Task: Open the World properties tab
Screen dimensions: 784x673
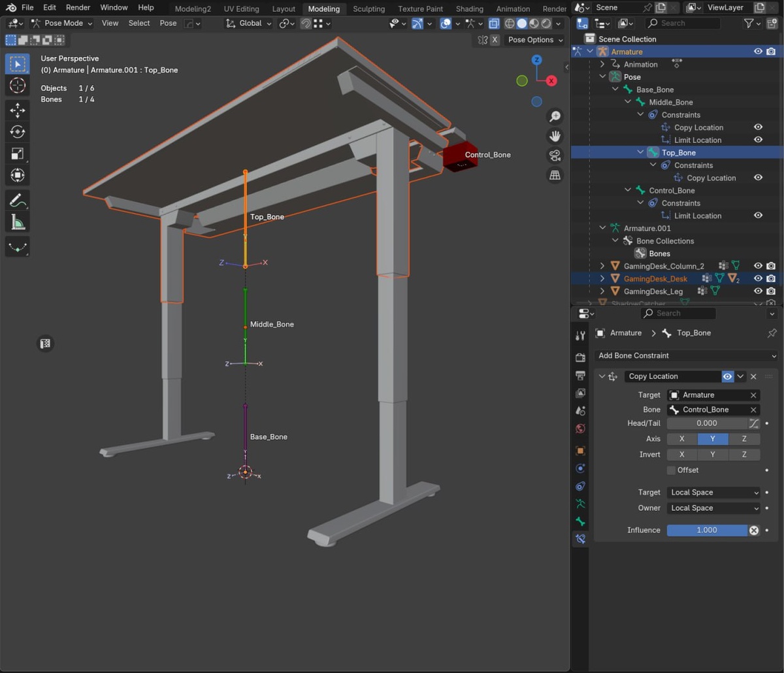Action: tap(580, 429)
